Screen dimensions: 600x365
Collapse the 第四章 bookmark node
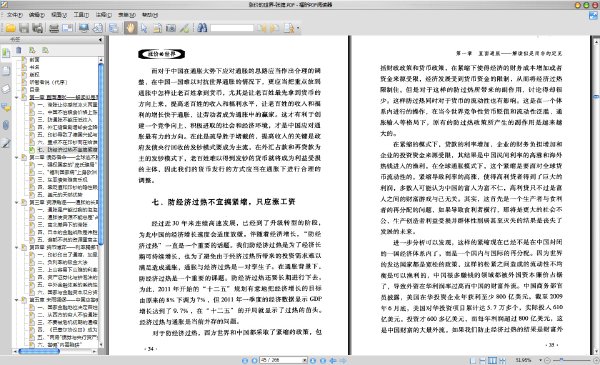17,247
